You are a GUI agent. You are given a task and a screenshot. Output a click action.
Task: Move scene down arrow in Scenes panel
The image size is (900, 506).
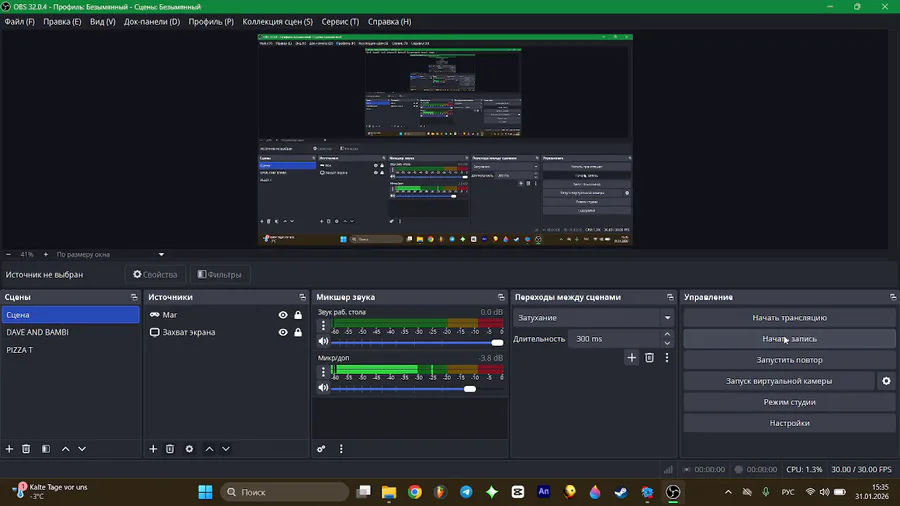82,449
